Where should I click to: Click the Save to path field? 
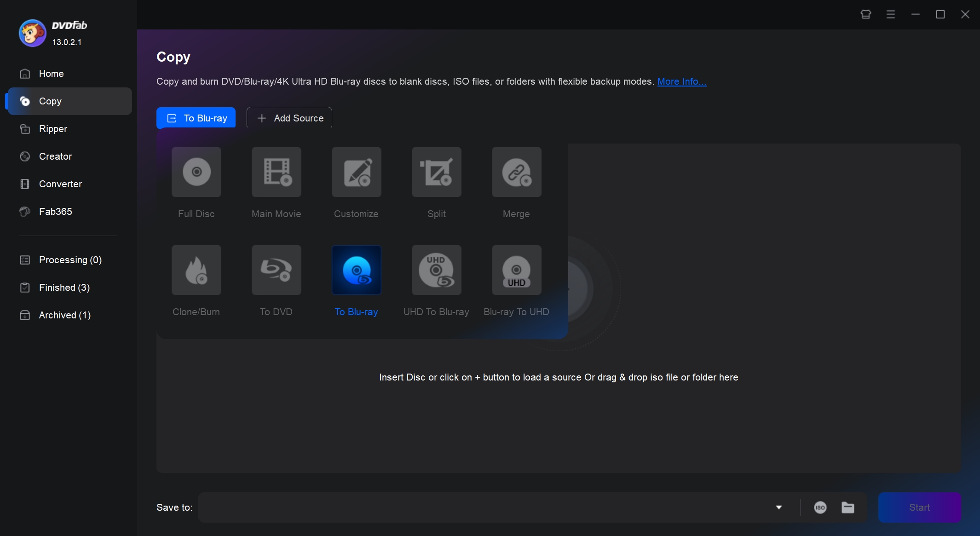pyautogui.click(x=460, y=507)
